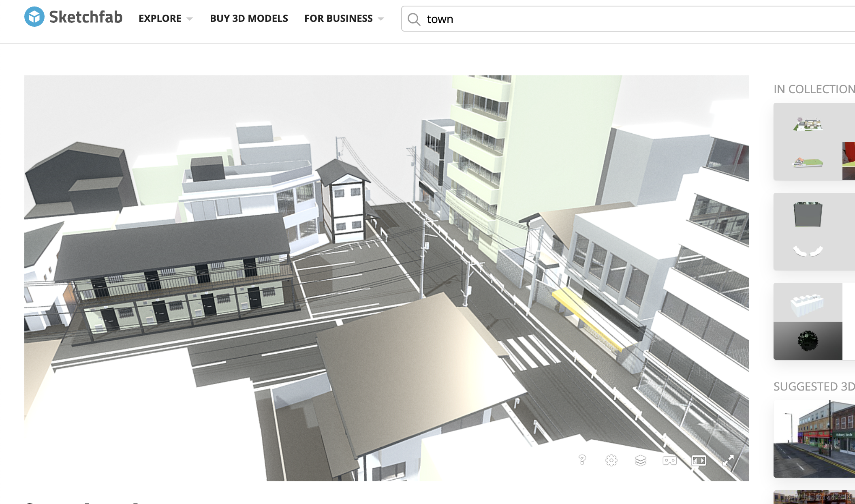The width and height of the screenshot is (855, 504).
Task: Click the SUGGESTED 3D heading text
Action: click(814, 387)
